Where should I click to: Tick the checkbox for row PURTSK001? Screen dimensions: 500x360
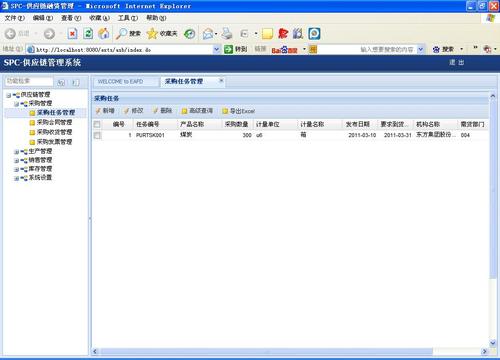coord(97,135)
